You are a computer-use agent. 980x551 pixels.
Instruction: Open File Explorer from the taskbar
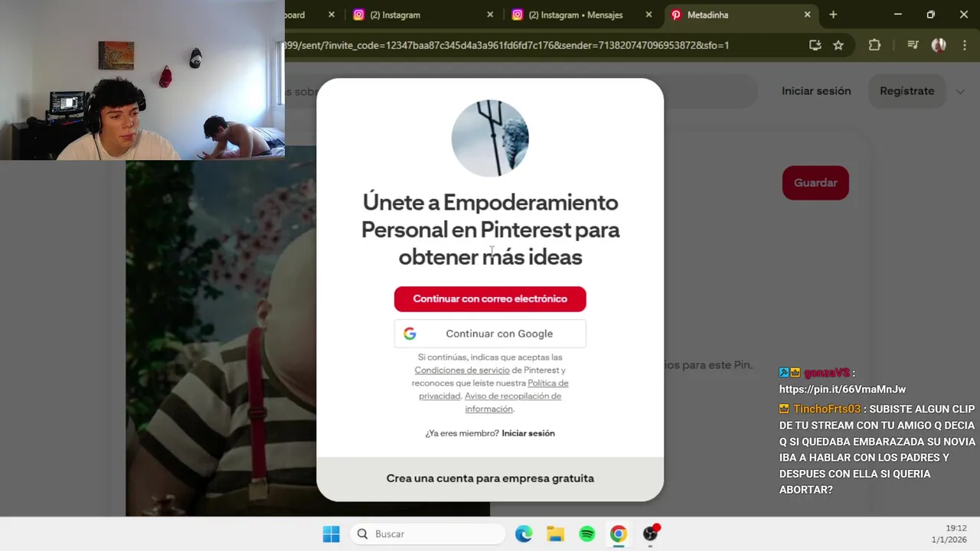[555, 534]
